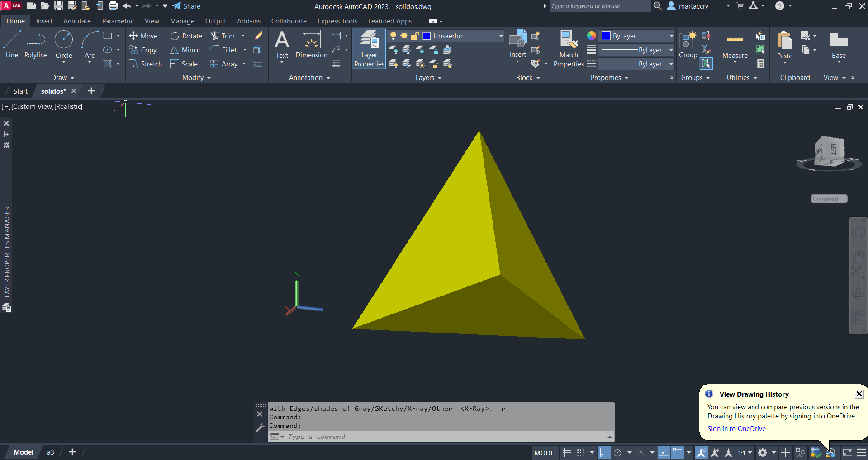Select the Pan tool in navigation bar
The image size is (868, 460).
tap(858, 258)
